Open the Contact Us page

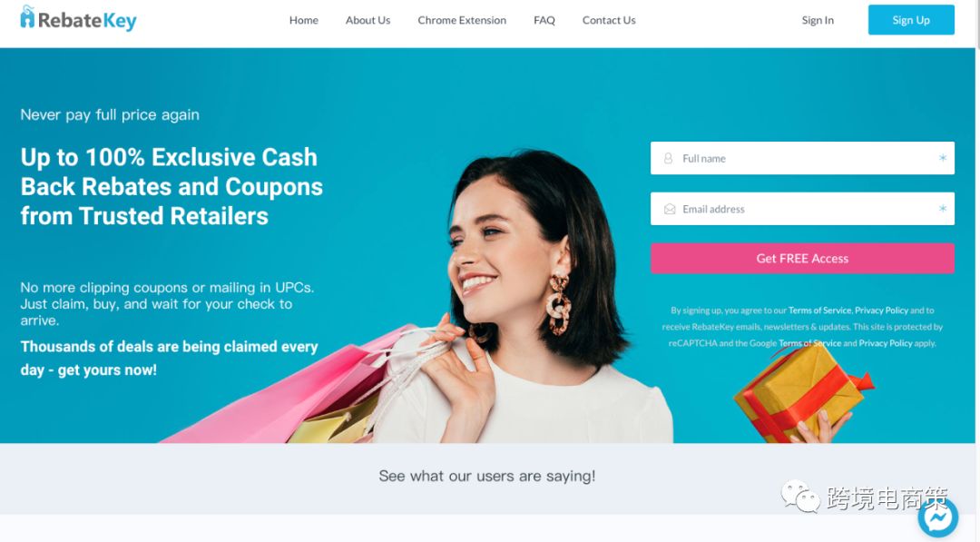609,20
